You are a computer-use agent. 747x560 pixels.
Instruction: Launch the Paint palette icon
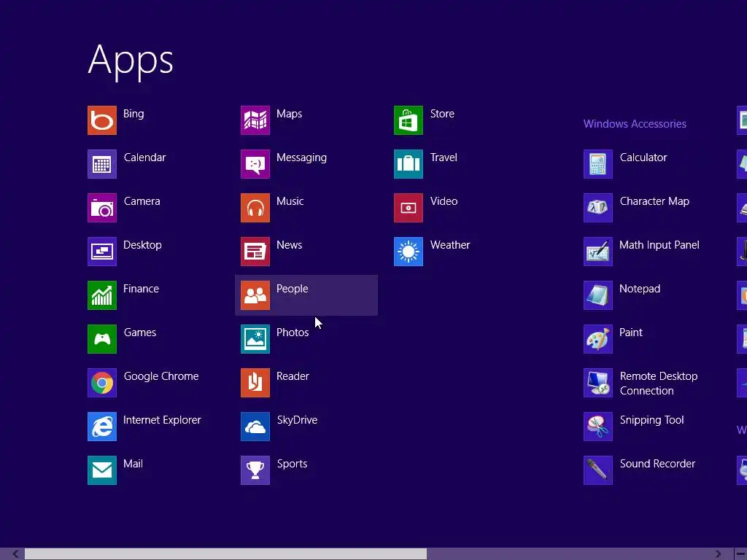pos(598,339)
